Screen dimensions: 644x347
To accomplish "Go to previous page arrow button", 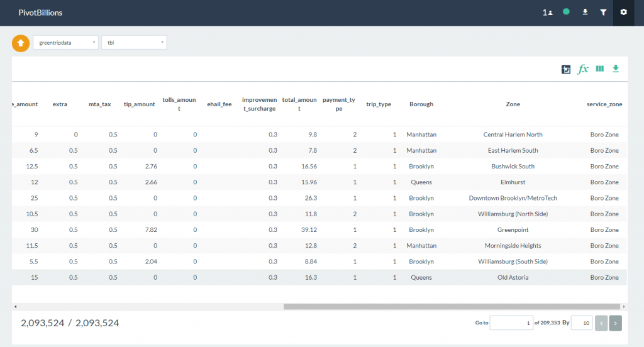I will click(601, 323).
